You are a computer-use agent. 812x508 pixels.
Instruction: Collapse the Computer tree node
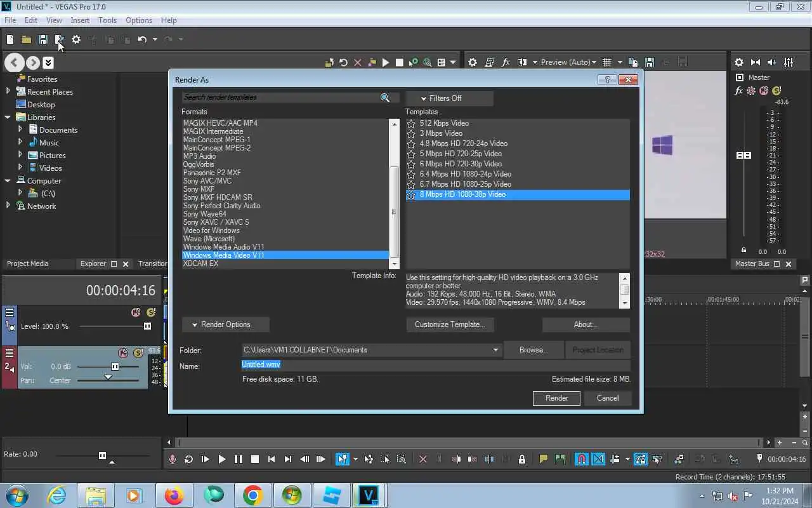8,180
